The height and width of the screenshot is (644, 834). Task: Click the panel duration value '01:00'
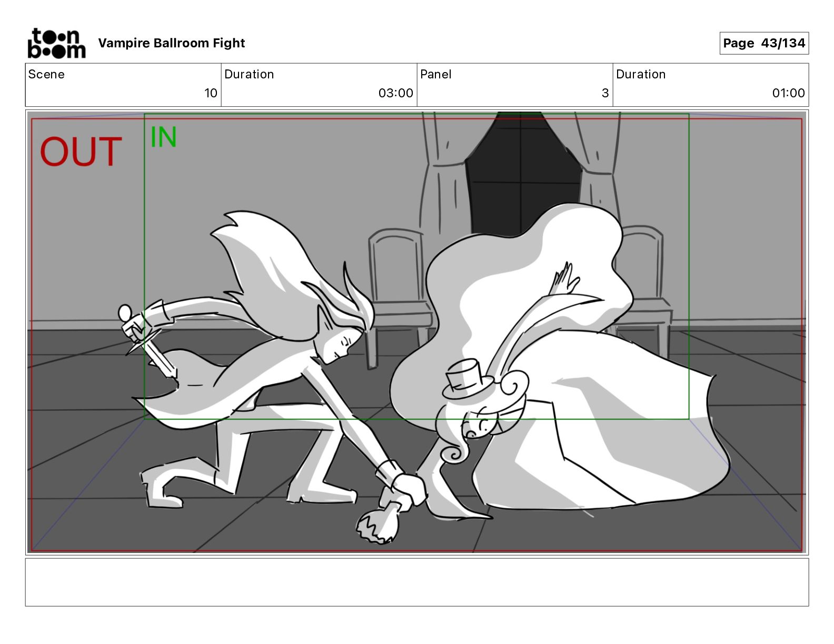788,93
